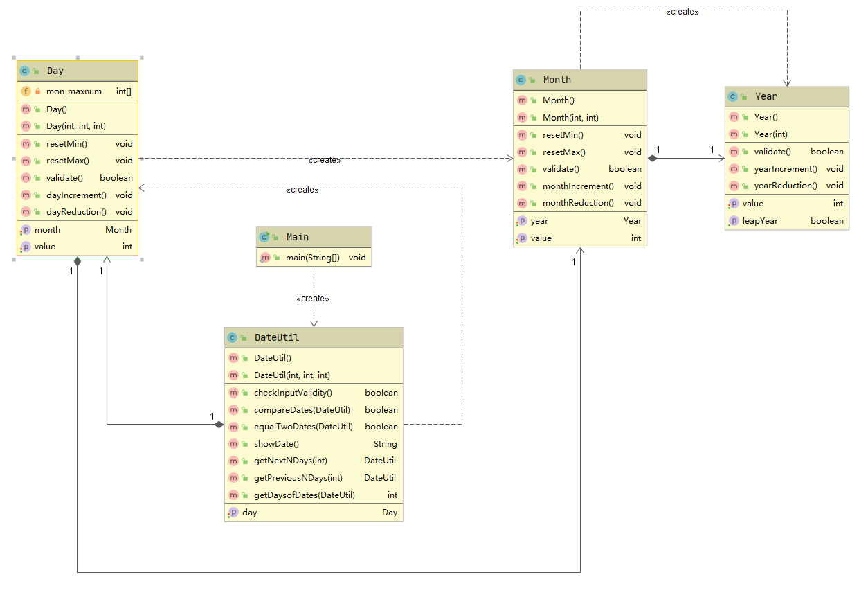
Task: Select the Day(int, int, int) constructor
Action: 77,125
